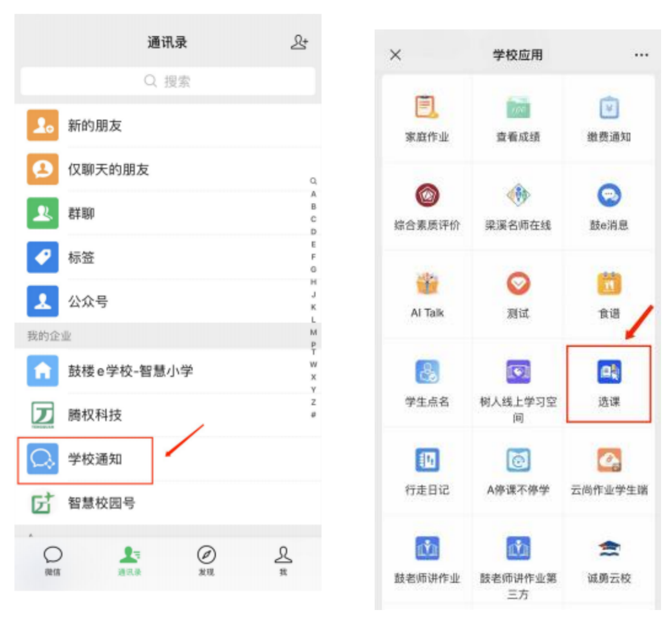This screenshot has width=672, height=621.
Task: Switch to 微信 chats tab
Action: click(53, 560)
